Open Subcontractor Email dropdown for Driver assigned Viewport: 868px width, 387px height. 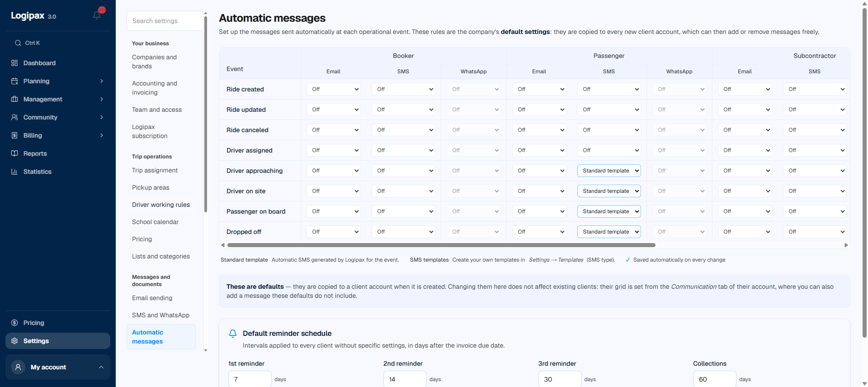pos(745,150)
